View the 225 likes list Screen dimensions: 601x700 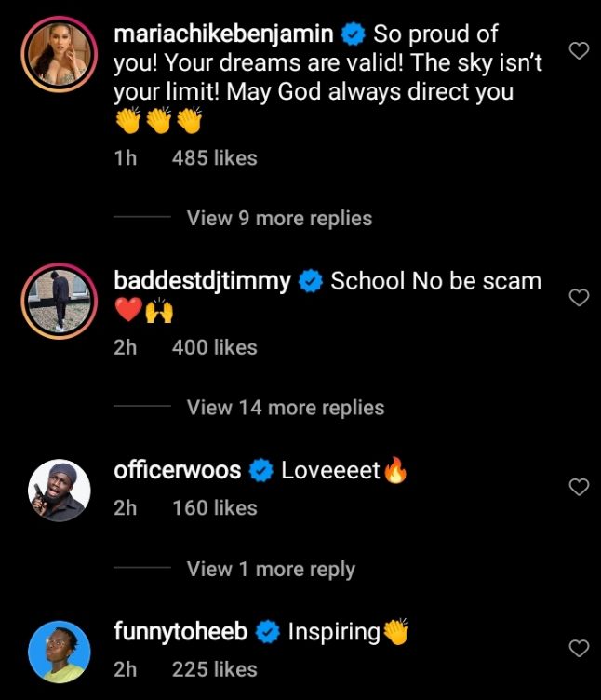[214, 669]
